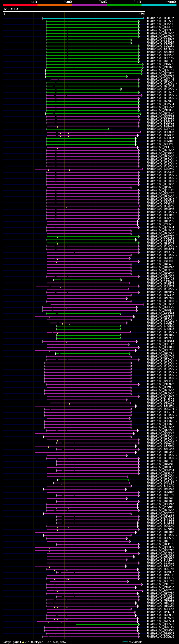Select the UniRef100_Q103C3 label

161,277
